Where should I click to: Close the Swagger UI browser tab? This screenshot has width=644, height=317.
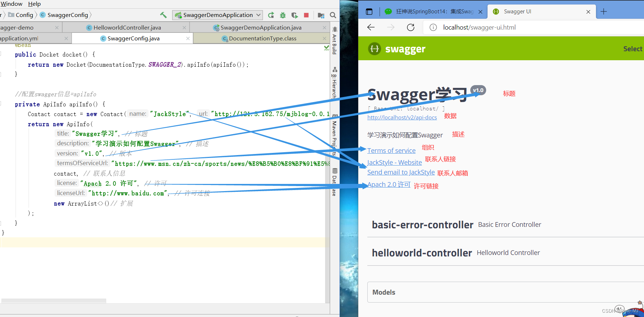tap(588, 12)
